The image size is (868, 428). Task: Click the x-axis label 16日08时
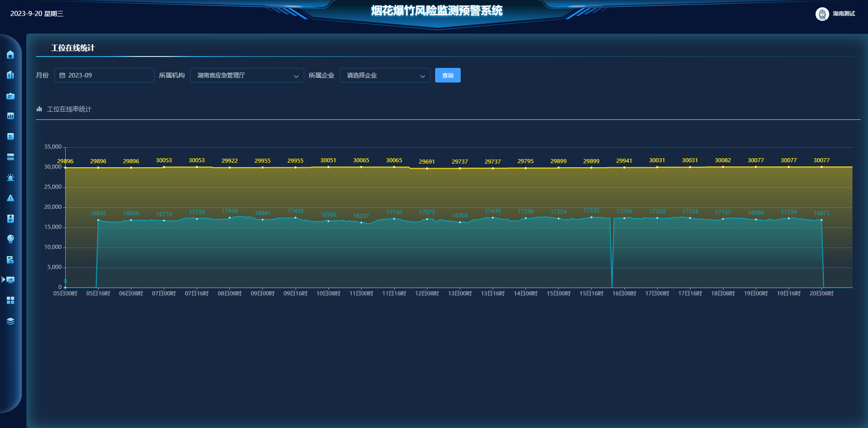[x=624, y=293]
